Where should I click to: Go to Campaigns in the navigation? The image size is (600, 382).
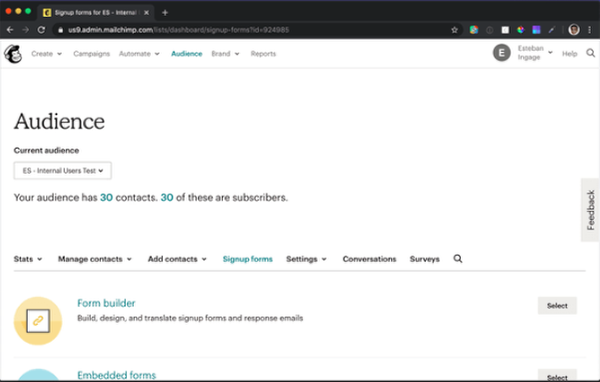coord(91,54)
